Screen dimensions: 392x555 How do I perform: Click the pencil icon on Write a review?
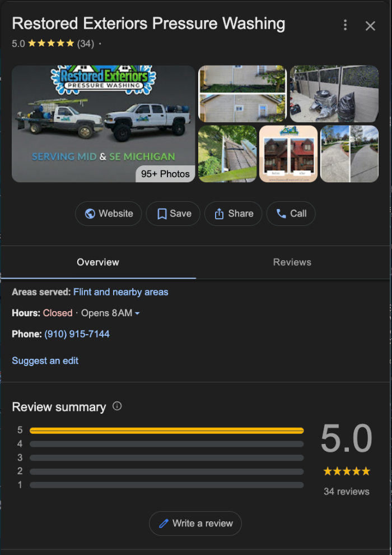[164, 524]
